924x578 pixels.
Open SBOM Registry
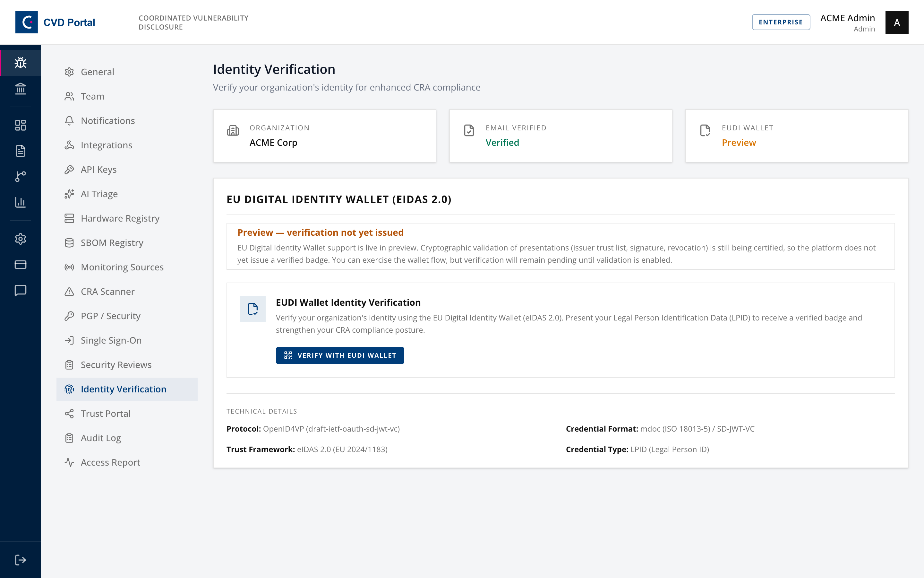point(127,243)
